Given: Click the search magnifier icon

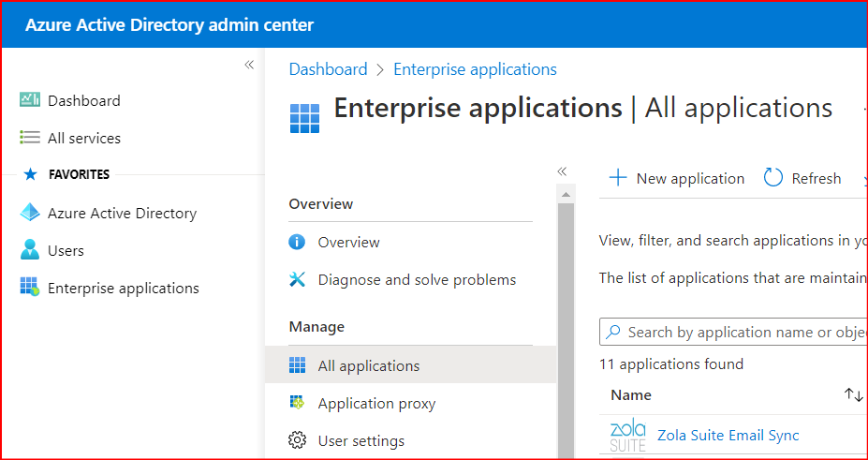Looking at the screenshot, I should coord(612,333).
